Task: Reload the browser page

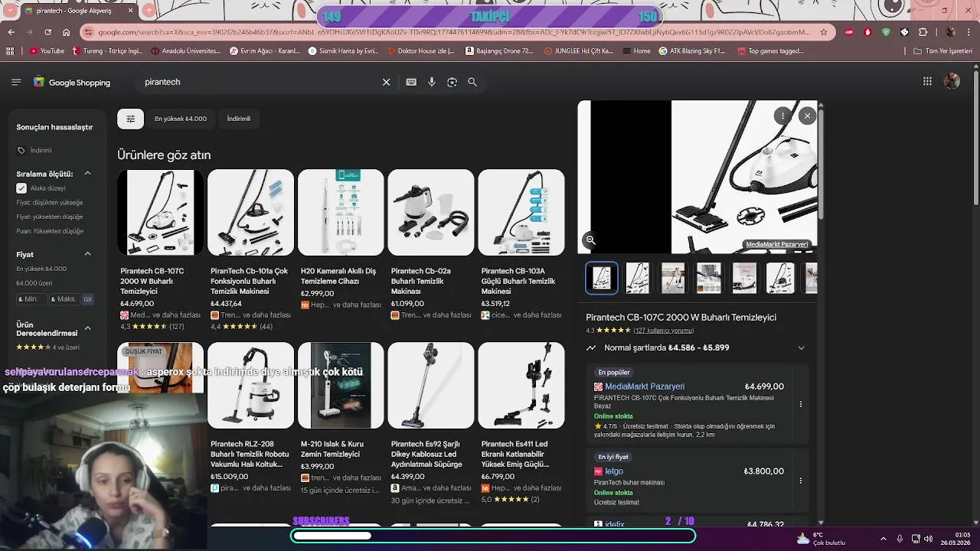Action: [47, 32]
